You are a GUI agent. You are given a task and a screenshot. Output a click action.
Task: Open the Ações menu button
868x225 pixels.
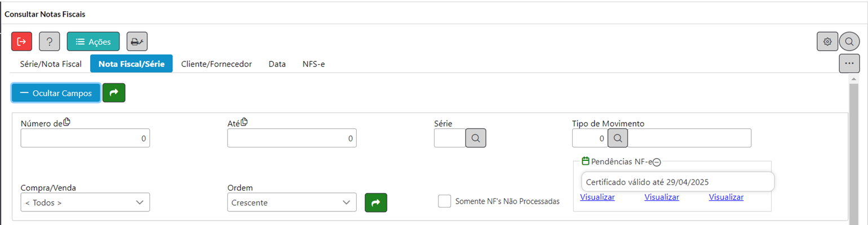click(93, 42)
